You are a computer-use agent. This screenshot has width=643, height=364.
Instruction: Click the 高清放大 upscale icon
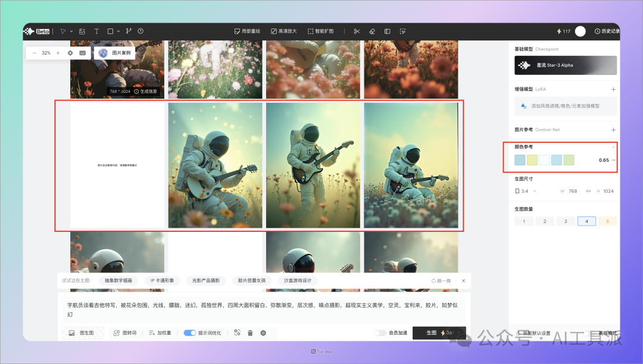[x=283, y=32]
